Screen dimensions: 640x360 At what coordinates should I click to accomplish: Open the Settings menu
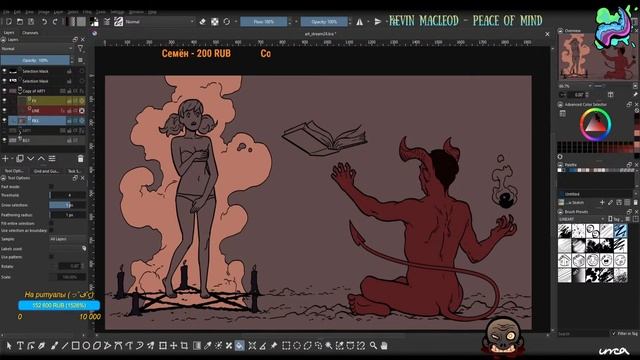(x=118, y=12)
